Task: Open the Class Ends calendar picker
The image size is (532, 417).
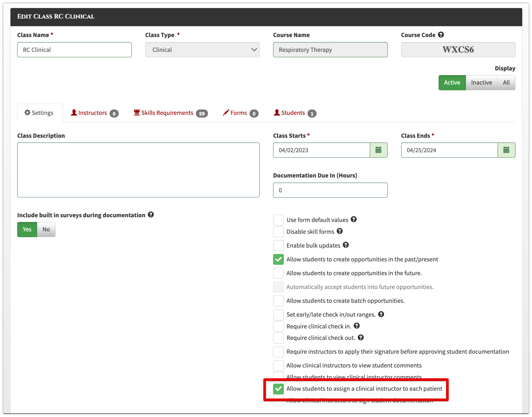Action: (506, 150)
